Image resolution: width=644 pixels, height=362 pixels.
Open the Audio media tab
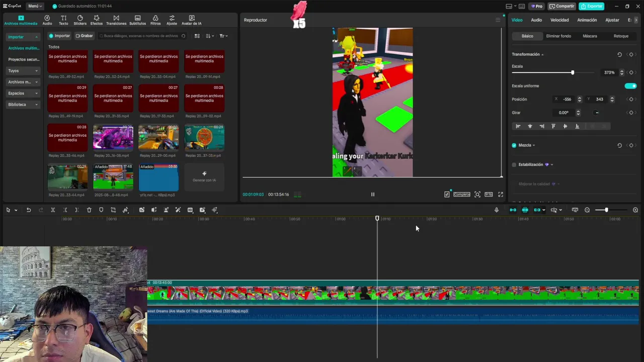click(x=47, y=20)
